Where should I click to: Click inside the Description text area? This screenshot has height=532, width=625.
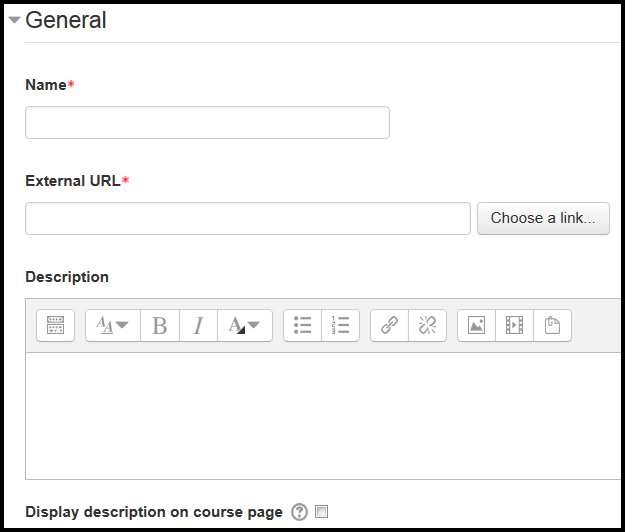click(x=323, y=416)
